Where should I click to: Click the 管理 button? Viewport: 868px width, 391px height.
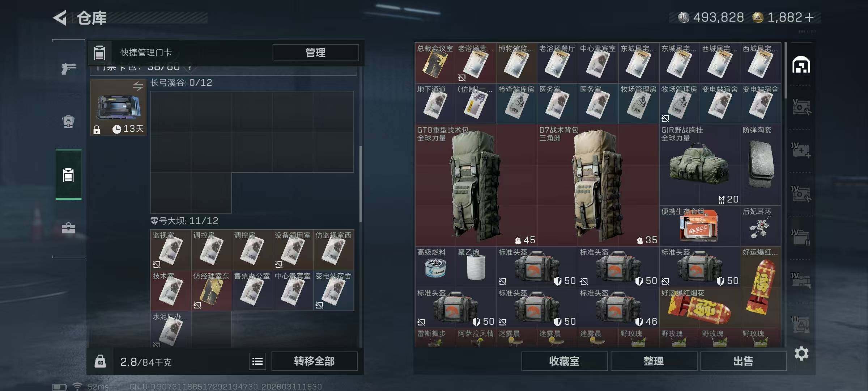(316, 53)
